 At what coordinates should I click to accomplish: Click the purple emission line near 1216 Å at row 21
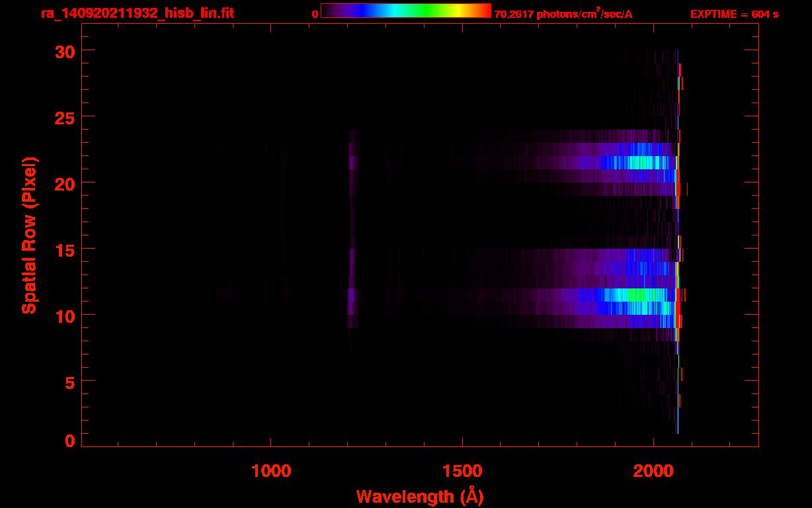tap(352, 163)
